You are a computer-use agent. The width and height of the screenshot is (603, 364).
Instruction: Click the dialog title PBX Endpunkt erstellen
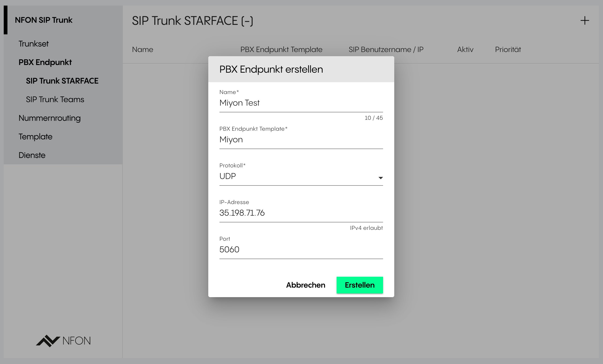tap(271, 69)
